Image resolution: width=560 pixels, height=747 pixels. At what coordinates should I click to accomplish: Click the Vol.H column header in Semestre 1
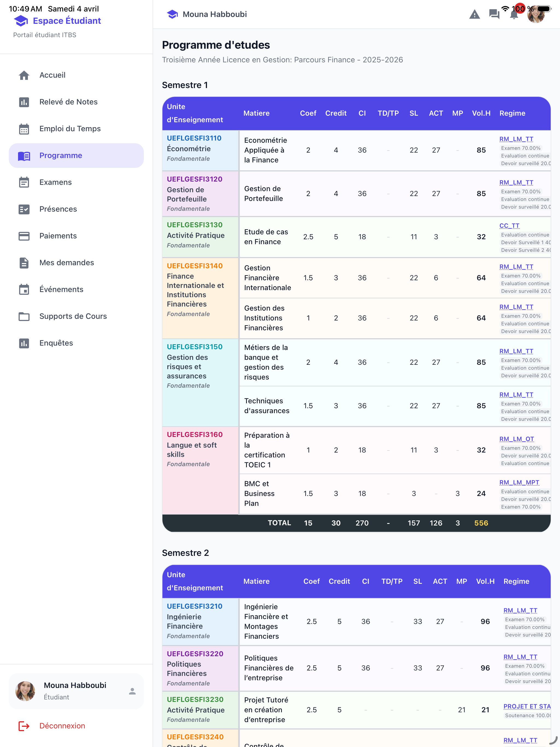[x=481, y=113]
